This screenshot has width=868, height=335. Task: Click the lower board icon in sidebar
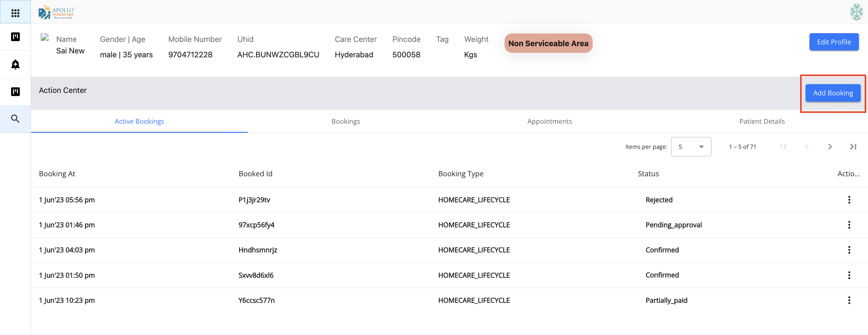point(15,91)
